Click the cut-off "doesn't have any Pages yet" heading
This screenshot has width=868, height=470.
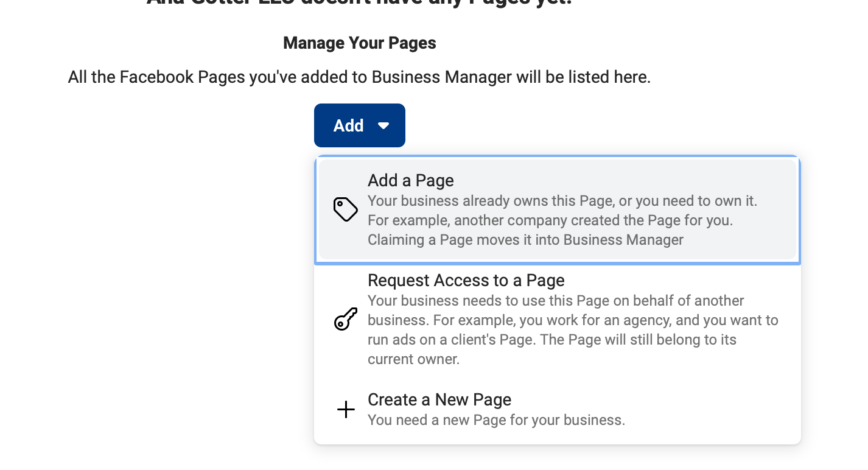click(359, 3)
